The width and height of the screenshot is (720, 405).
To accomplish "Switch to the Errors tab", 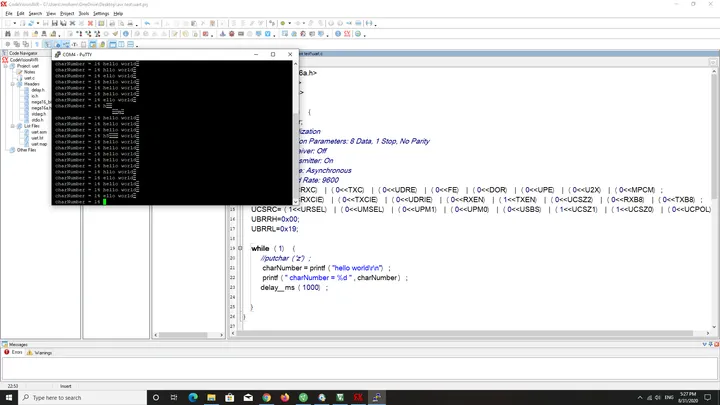I will click(13, 352).
